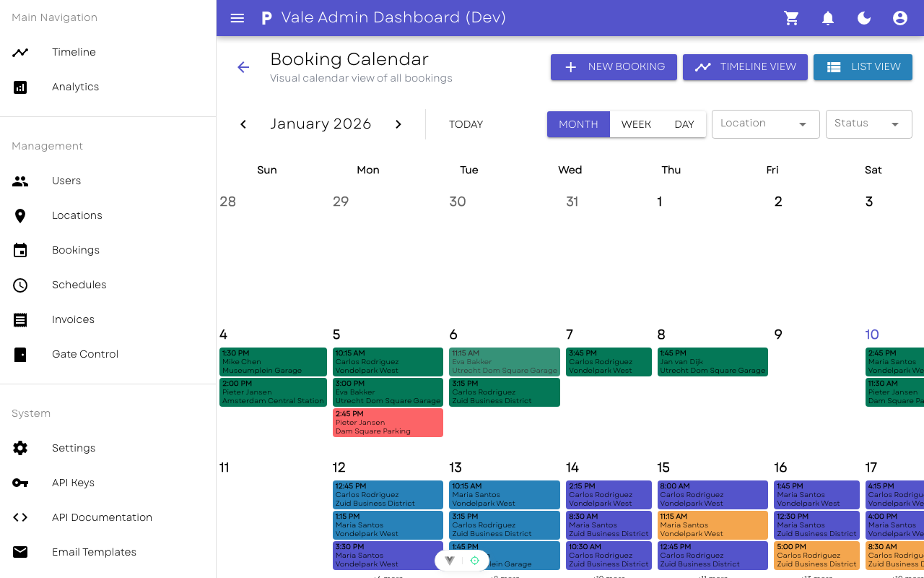Click the hamburger menu icon
The width and height of the screenshot is (924, 578).
tap(237, 17)
